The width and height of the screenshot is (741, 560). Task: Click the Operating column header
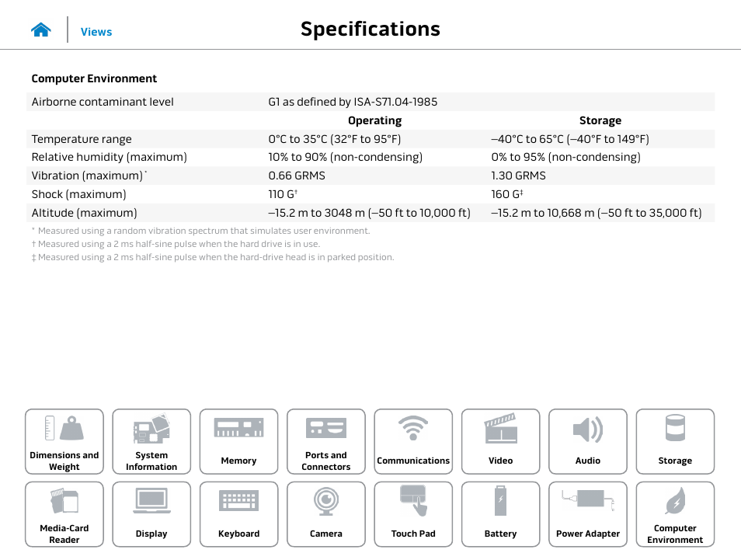point(374,120)
